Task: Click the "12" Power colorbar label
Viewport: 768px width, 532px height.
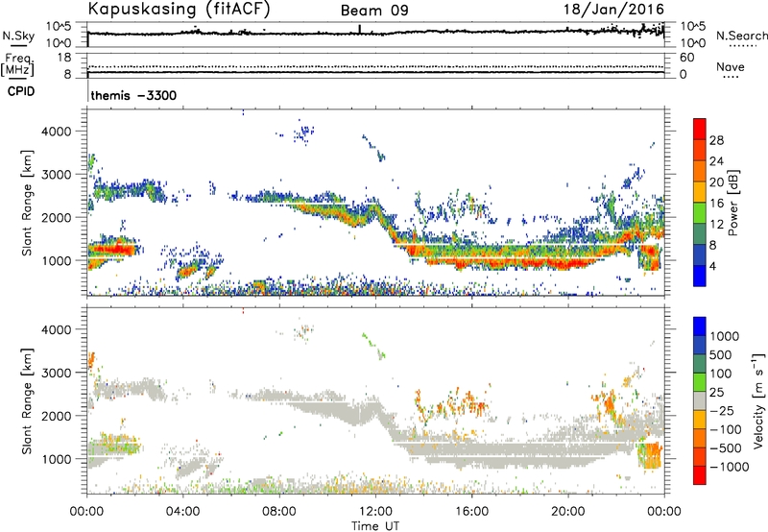Action: [x=716, y=225]
